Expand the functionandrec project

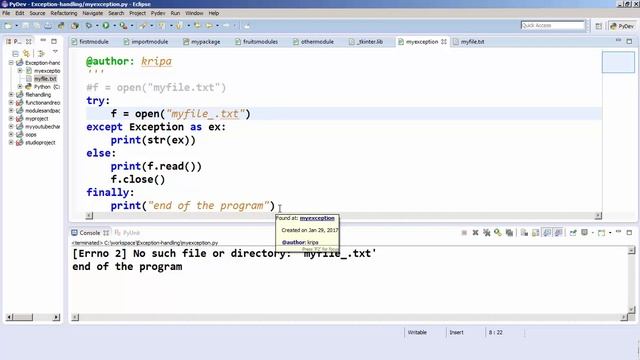[11, 102]
